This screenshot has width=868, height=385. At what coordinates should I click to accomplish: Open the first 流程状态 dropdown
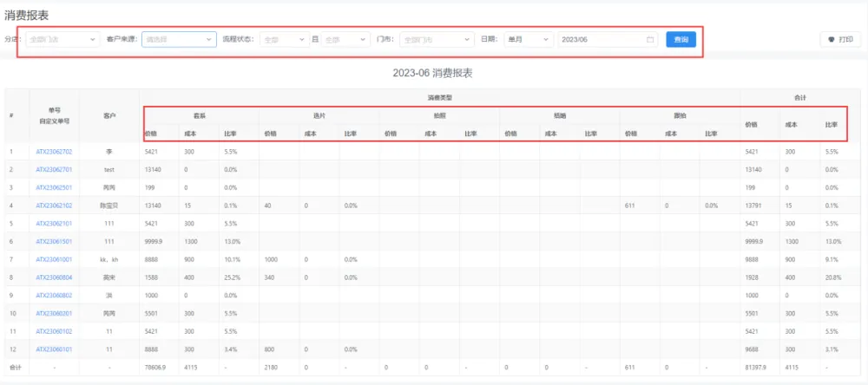pos(284,40)
